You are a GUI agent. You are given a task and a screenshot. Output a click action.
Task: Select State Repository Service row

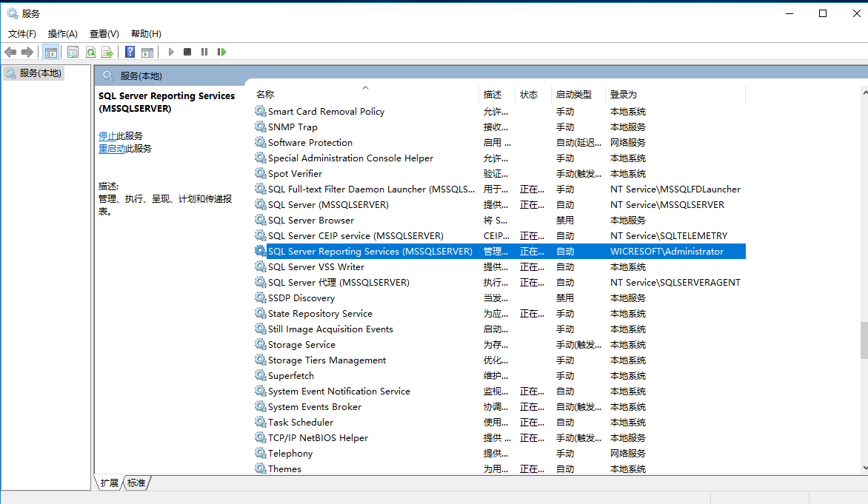(500, 313)
